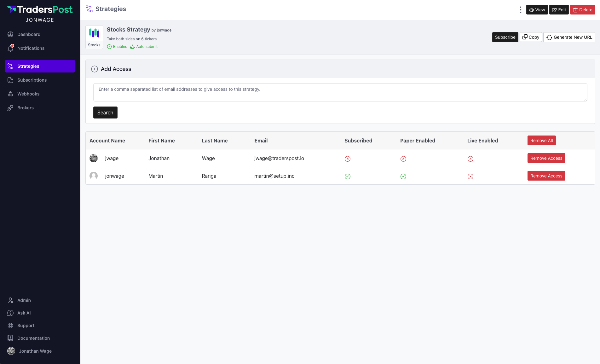
Task: Expand the Add Access plus icon
Action: point(95,69)
